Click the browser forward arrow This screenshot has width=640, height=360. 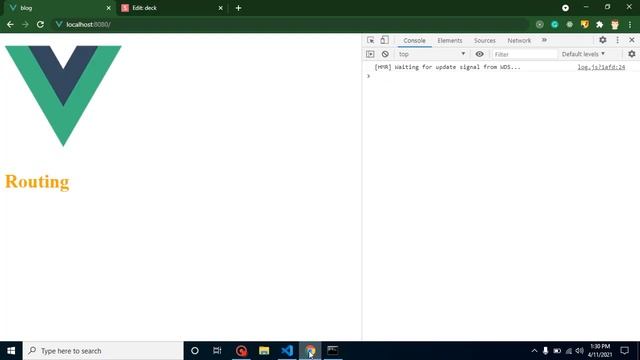pyautogui.click(x=25, y=24)
